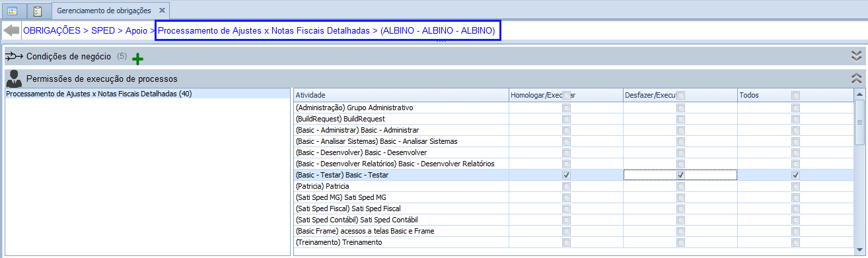The image size is (868, 258).
Task: Expand the Condições de negócio section
Action: pos(857,56)
